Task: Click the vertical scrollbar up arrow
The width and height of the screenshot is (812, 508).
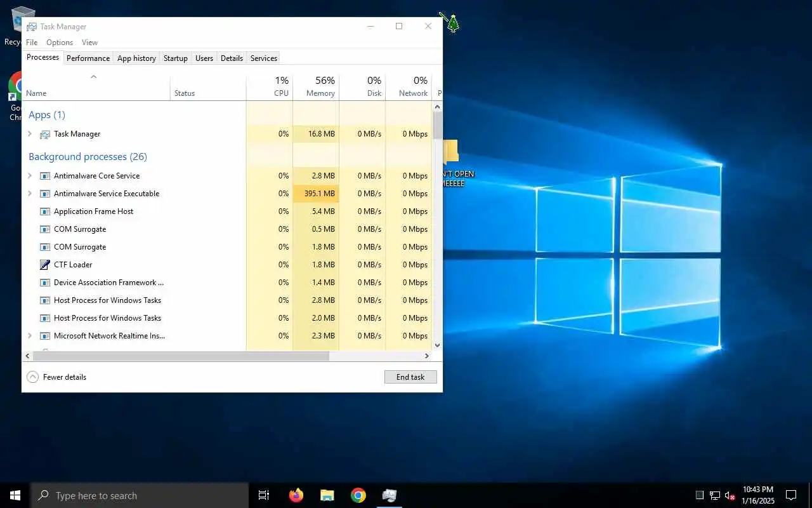Action: tap(437, 107)
